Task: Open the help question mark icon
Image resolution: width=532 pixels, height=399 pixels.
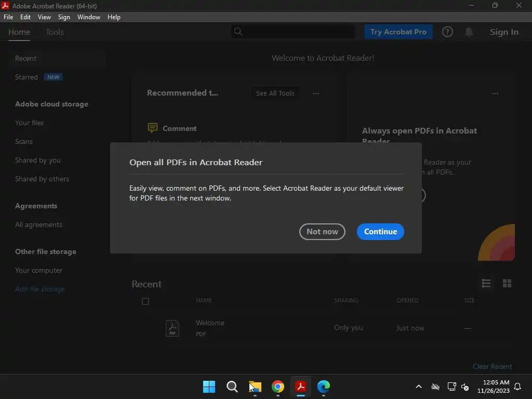Action: 447,32
